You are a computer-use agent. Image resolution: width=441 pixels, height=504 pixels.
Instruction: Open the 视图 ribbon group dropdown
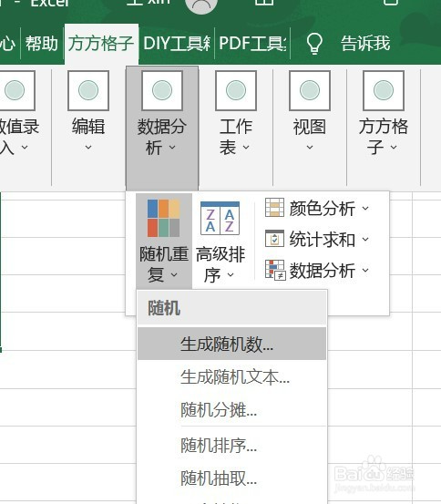310,129
